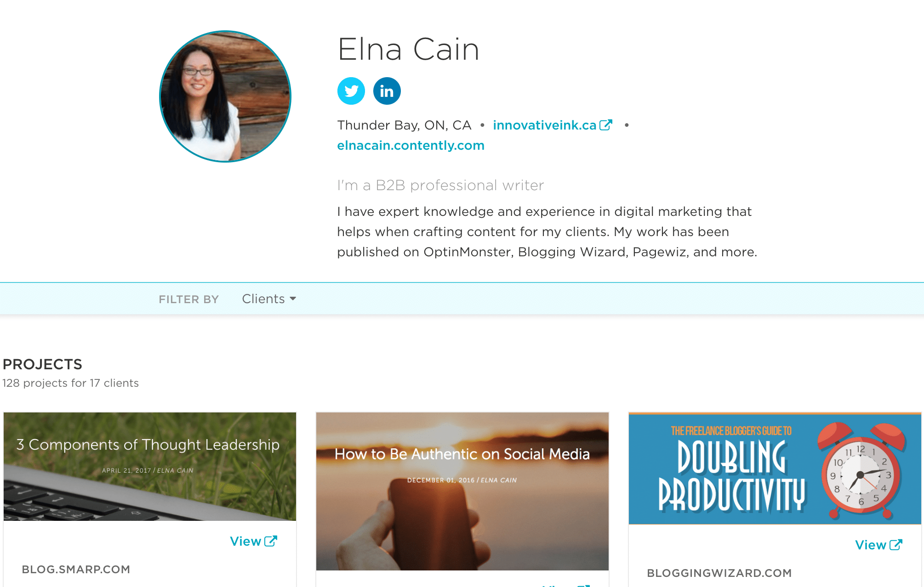Click external-link icon on Blogging Wizard View
Viewport: 924px width, 587px height.
tap(896, 545)
